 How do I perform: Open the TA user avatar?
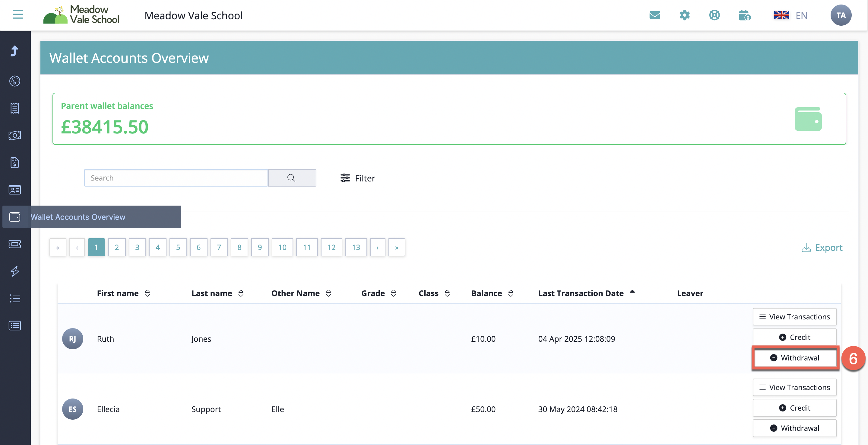pyautogui.click(x=841, y=15)
